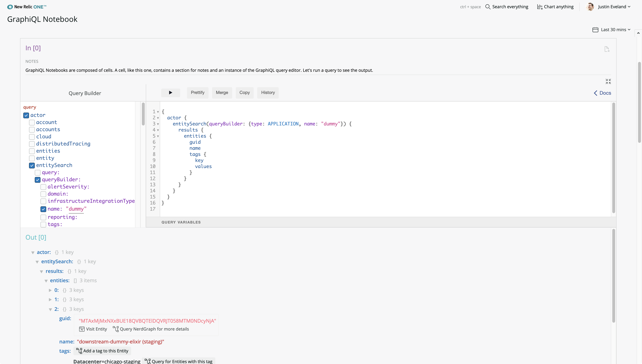Check infrastructureIntegrationType checkbox

click(43, 201)
